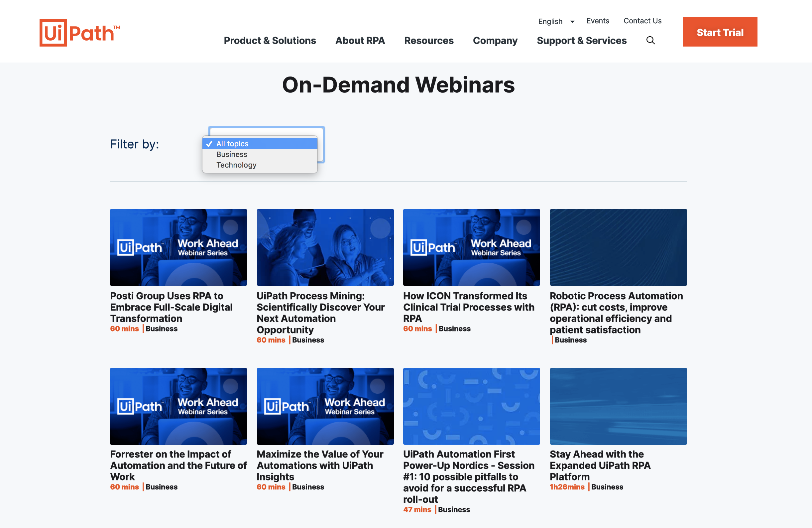Click 60 mins under How ICON webinar
Viewport: 812px width, 528px height.
(x=417, y=329)
